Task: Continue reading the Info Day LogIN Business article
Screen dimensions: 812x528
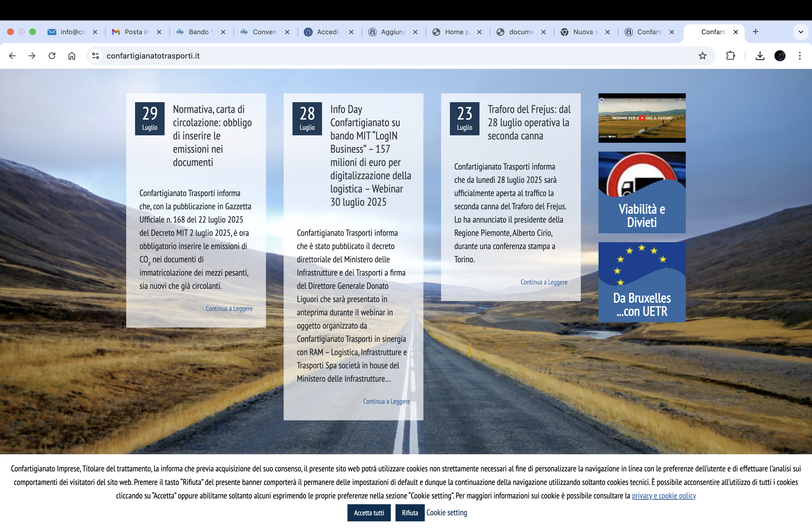Action: click(x=387, y=402)
